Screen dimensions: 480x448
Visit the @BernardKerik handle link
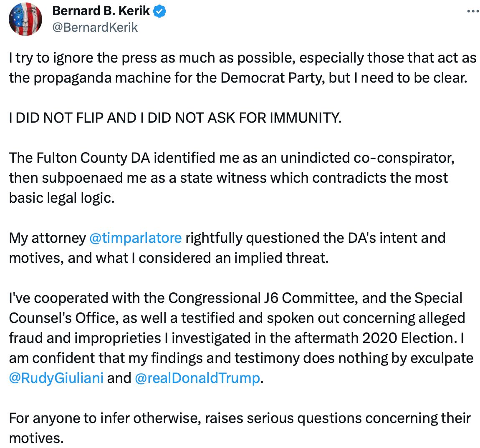coord(95,27)
